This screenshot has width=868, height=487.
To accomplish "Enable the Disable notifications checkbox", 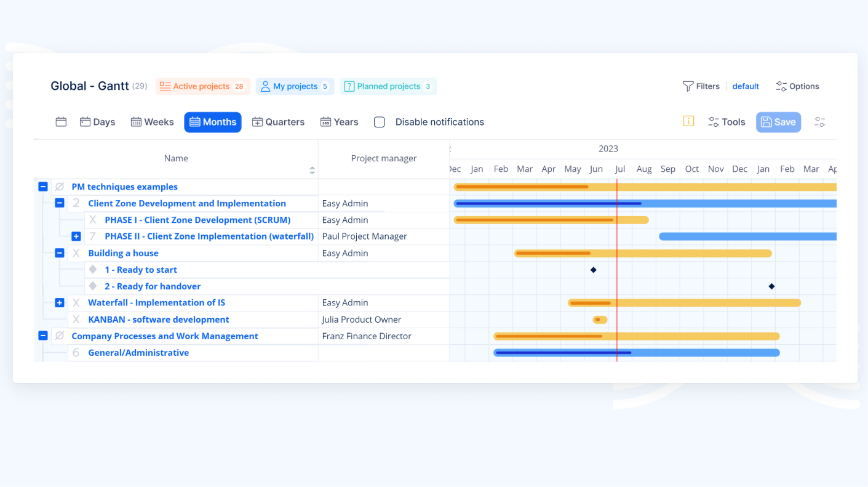I will click(380, 122).
